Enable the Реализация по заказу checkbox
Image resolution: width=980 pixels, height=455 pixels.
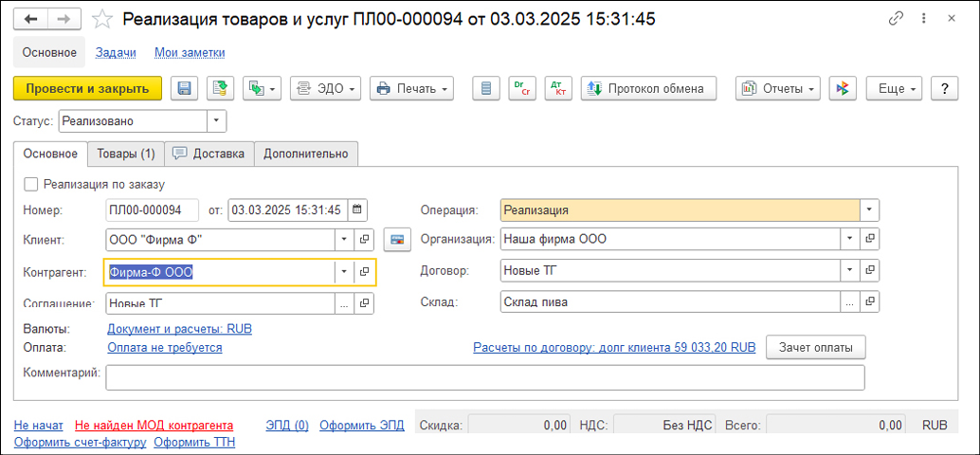(31, 184)
